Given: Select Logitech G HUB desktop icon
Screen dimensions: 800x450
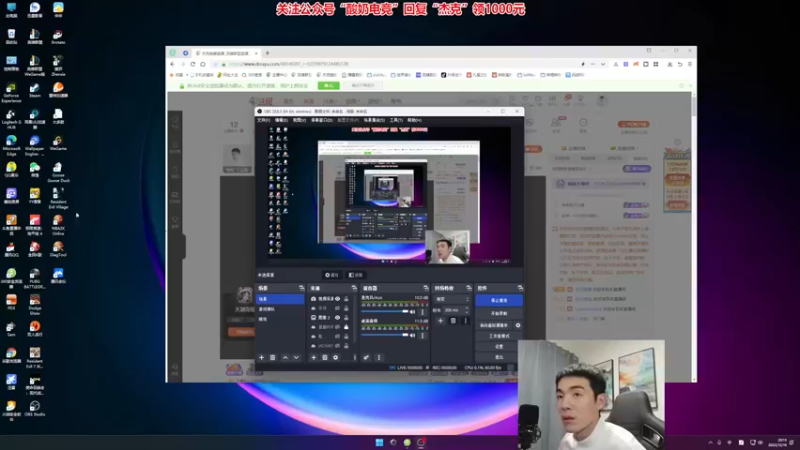Looking at the screenshot, I should tap(11, 118).
